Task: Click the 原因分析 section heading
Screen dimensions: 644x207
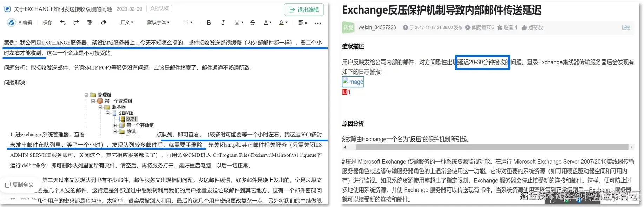Action: point(353,123)
